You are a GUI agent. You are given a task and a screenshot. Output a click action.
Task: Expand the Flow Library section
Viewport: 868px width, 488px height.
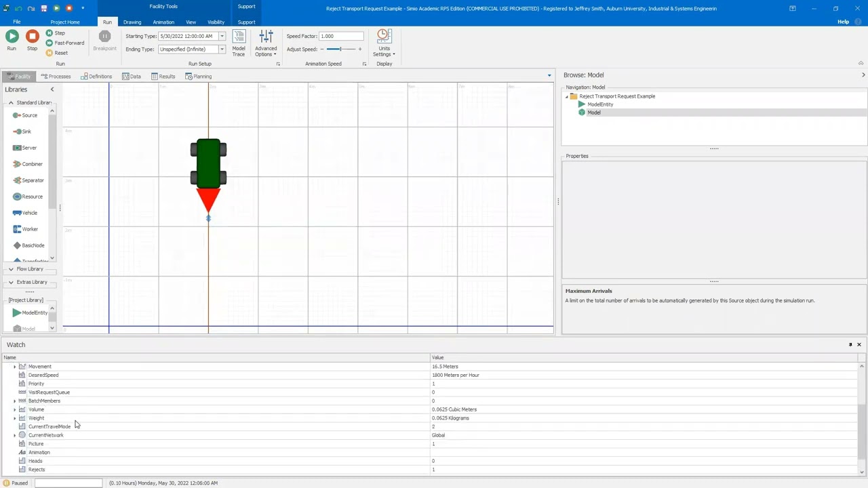[x=11, y=269]
